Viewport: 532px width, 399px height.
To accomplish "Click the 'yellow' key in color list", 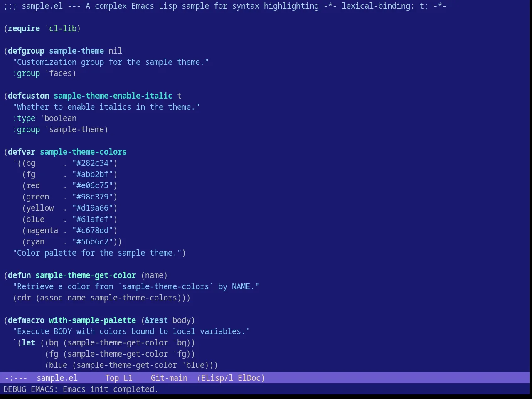I will tap(40, 208).
